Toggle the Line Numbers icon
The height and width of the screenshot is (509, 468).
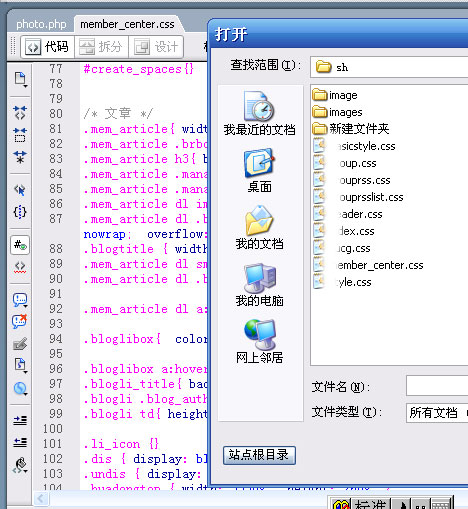pyautogui.click(x=20, y=245)
